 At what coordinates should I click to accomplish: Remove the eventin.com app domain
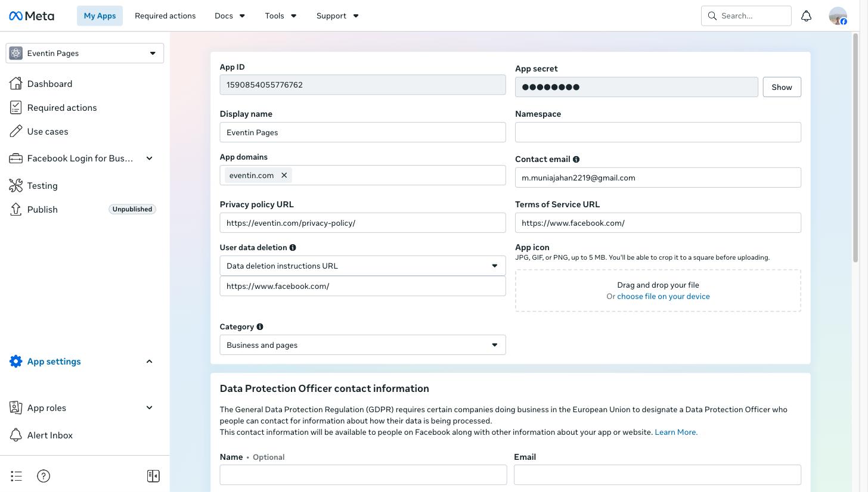pyautogui.click(x=284, y=175)
